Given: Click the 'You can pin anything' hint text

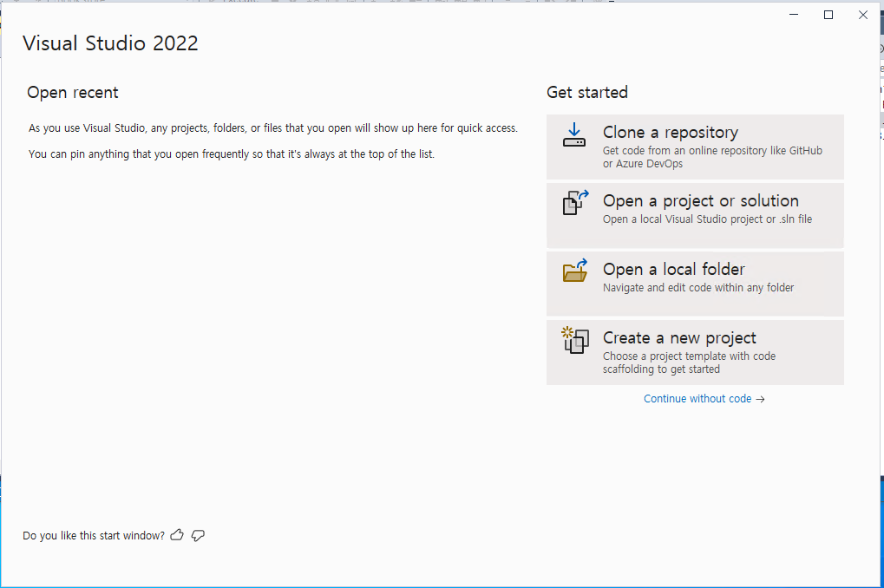Looking at the screenshot, I should pos(232,154).
